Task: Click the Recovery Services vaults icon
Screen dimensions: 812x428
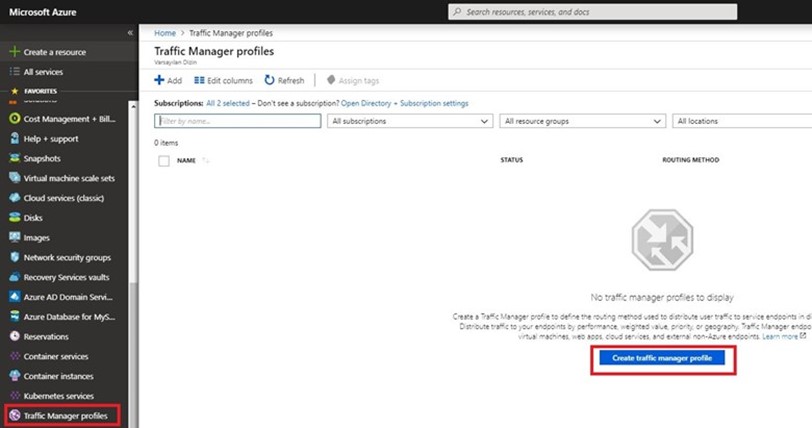Action: [14, 277]
